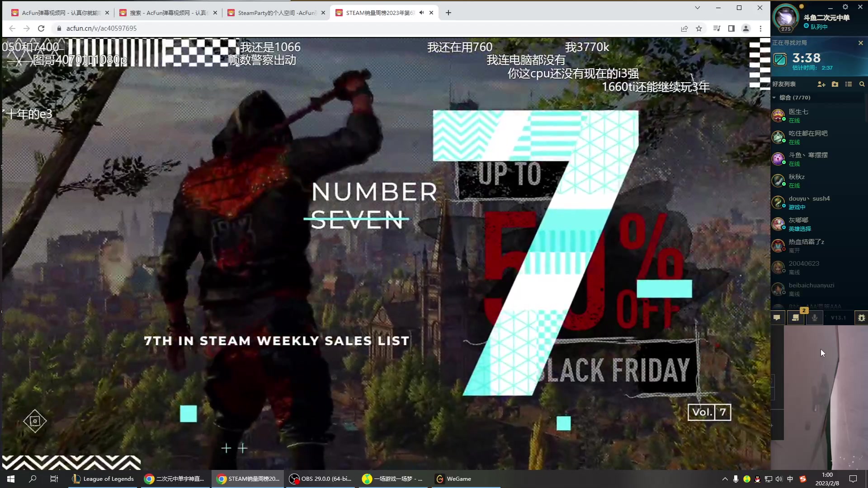Viewport: 868px width, 488px height.
Task: Open League client settings gear
Action: point(845,7)
